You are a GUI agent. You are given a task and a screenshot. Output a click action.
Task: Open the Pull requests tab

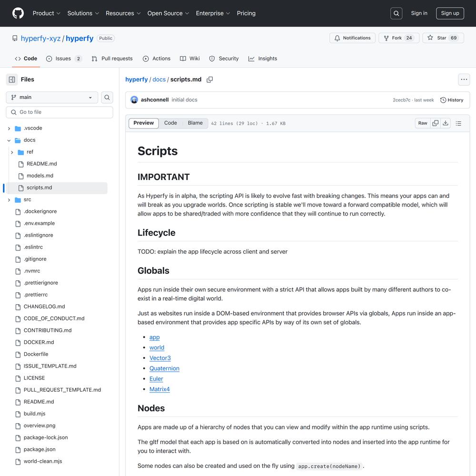[x=112, y=59]
